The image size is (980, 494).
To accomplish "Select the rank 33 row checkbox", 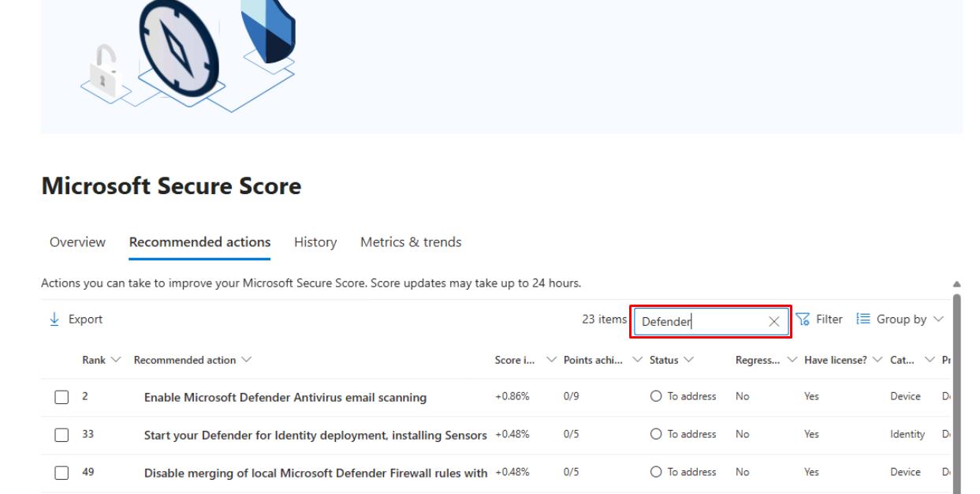I will 62,436.
